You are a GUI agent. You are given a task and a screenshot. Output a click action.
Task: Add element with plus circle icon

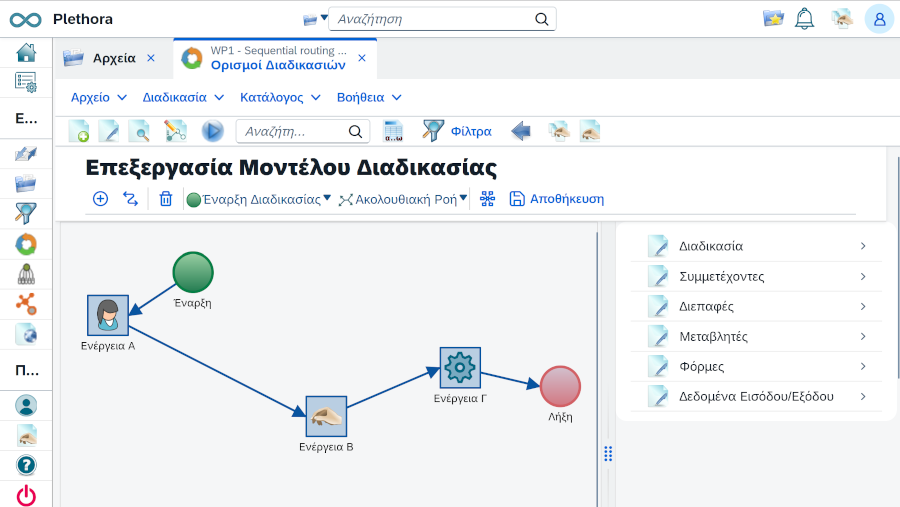[x=100, y=199]
